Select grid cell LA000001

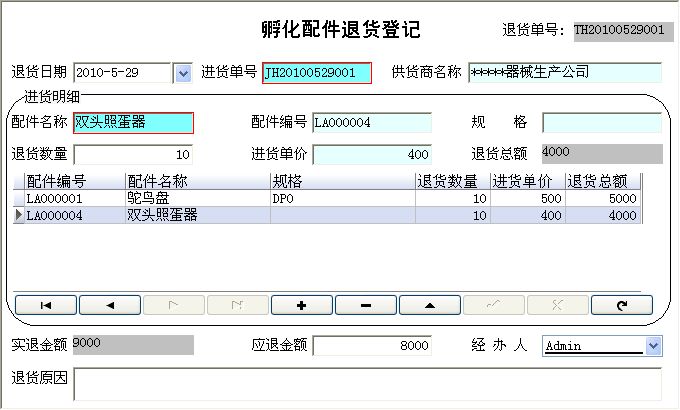[75, 199]
